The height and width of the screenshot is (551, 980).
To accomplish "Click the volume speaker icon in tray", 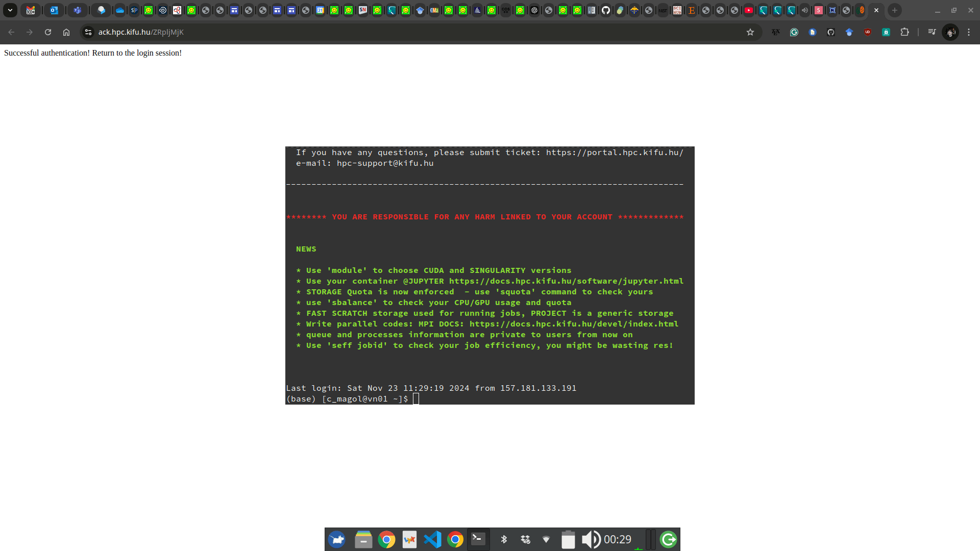I will tap(591, 539).
